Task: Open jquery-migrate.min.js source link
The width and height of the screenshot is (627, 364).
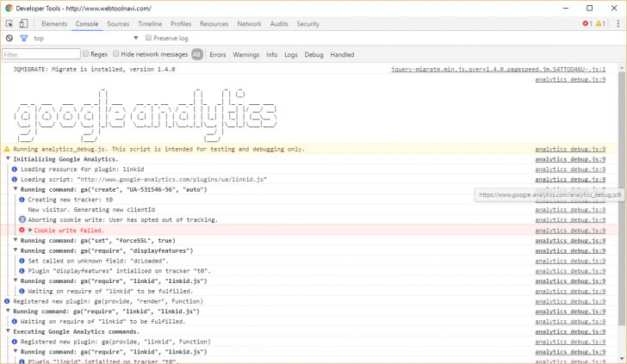Action: coord(498,69)
